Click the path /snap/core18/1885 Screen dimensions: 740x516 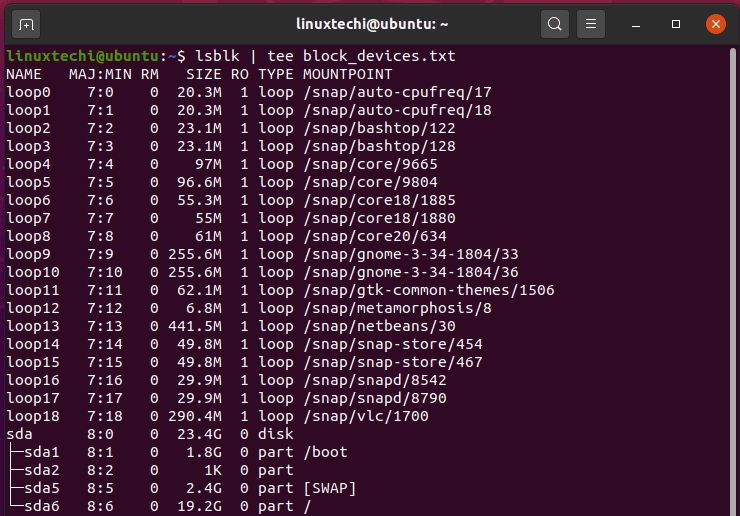tap(379, 200)
